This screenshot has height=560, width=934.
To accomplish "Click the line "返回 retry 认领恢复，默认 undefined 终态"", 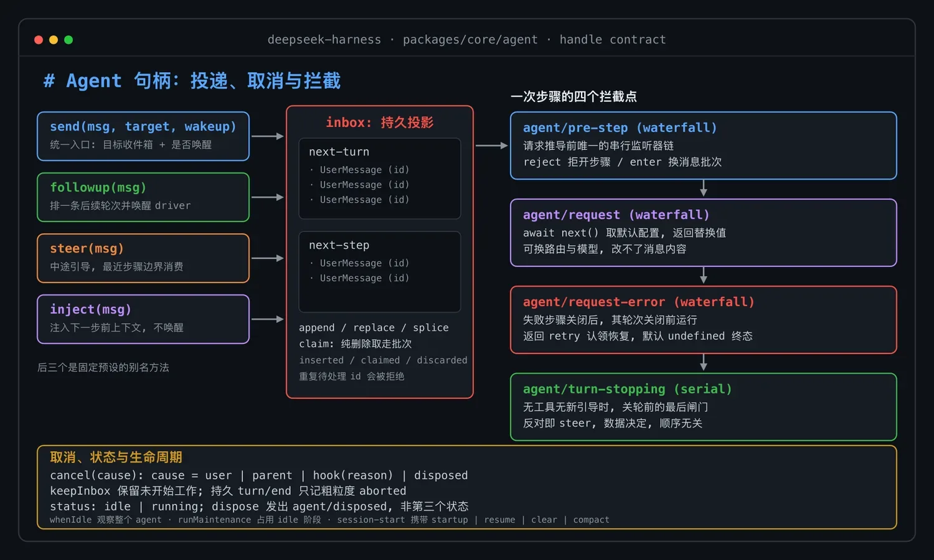I will tap(638, 337).
